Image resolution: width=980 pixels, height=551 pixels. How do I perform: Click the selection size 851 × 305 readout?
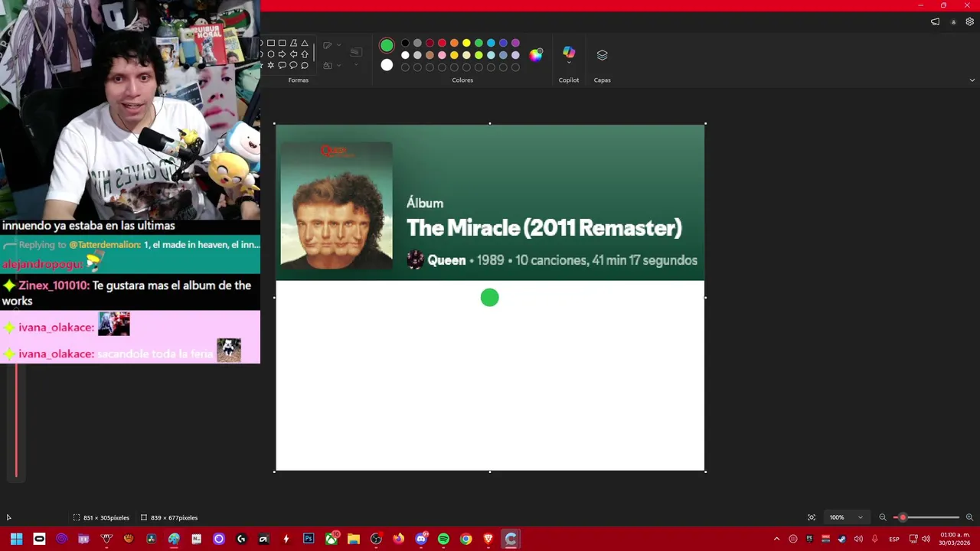[101, 517]
